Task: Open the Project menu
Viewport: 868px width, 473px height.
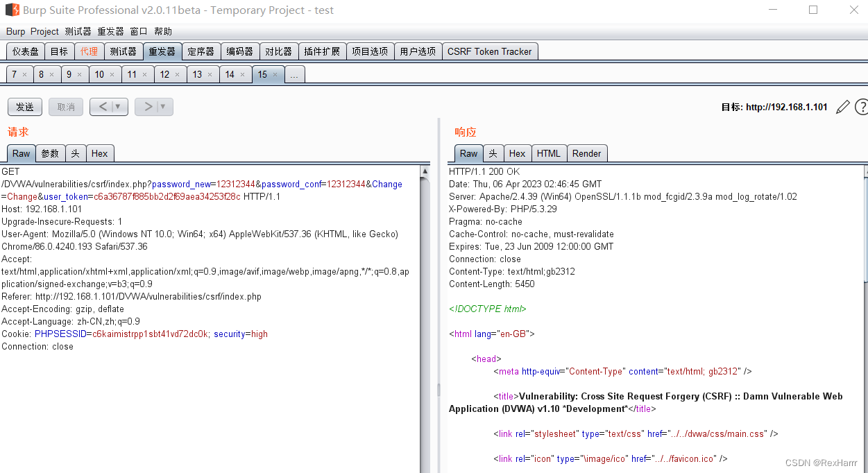Action: (x=44, y=31)
